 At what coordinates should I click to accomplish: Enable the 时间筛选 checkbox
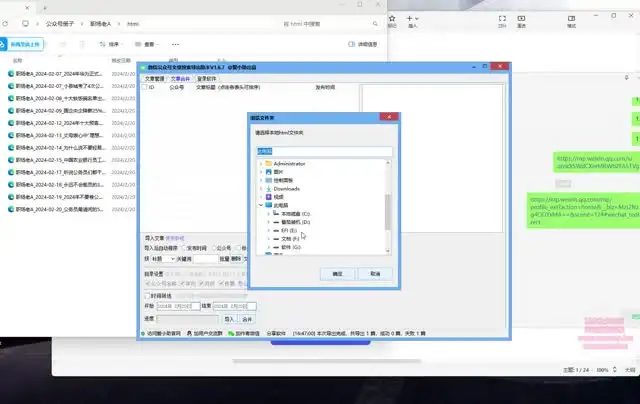[x=148, y=296]
